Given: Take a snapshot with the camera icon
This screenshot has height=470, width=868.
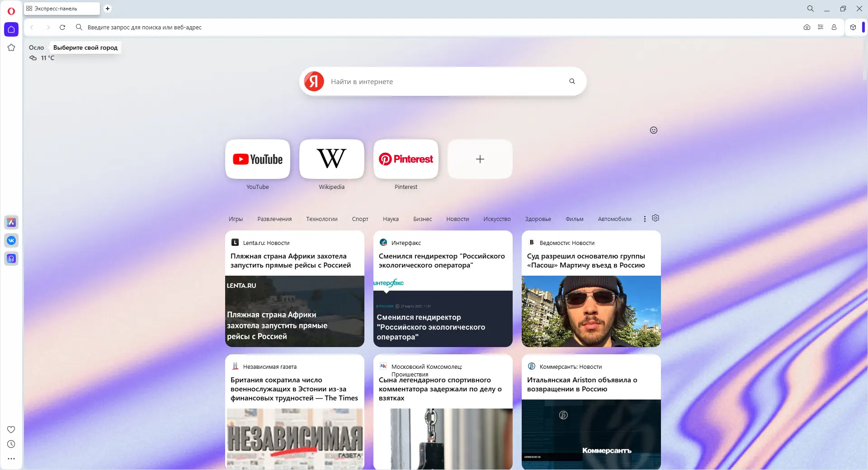Looking at the screenshot, I should 807,27.
